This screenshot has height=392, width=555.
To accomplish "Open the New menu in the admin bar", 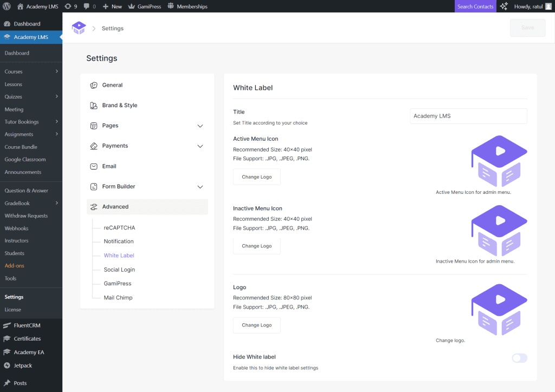I will pyautogui.click(x=112, y=6).
